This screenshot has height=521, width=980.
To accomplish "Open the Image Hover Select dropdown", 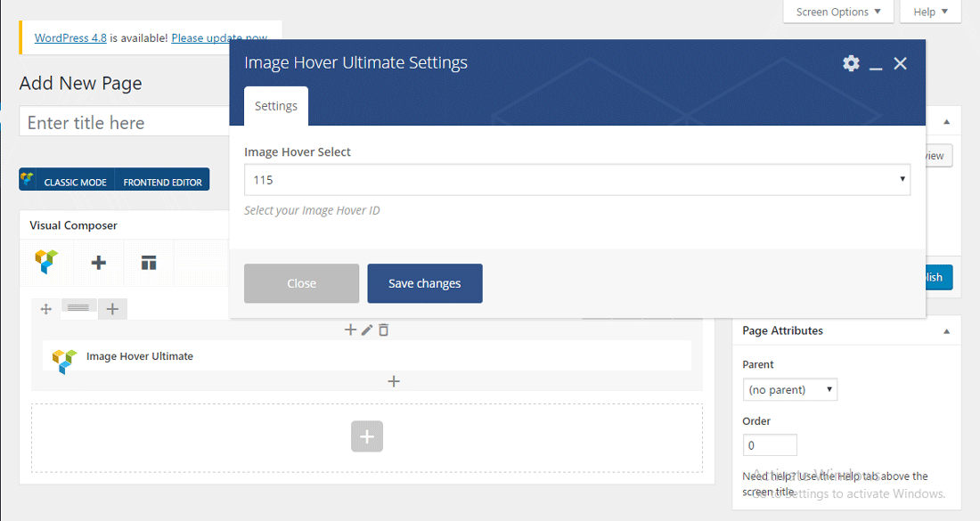I will tap(576, 180).
